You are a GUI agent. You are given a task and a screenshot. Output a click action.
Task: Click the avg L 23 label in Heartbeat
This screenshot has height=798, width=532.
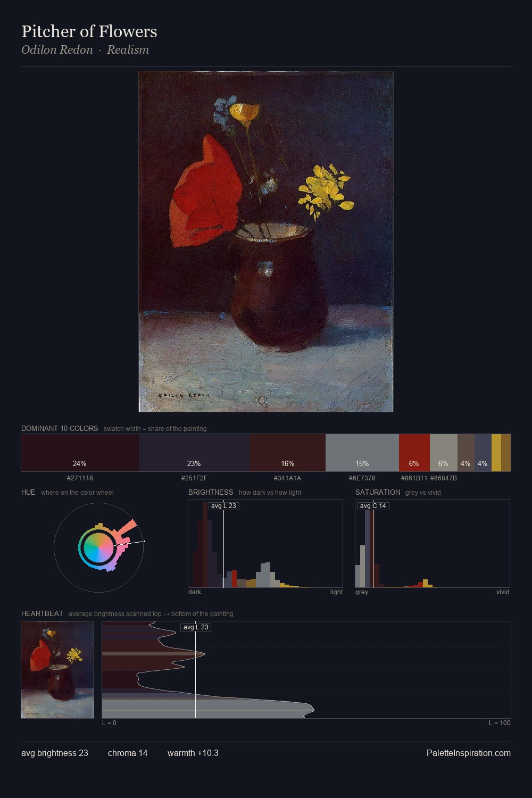[x=196, y=627]
